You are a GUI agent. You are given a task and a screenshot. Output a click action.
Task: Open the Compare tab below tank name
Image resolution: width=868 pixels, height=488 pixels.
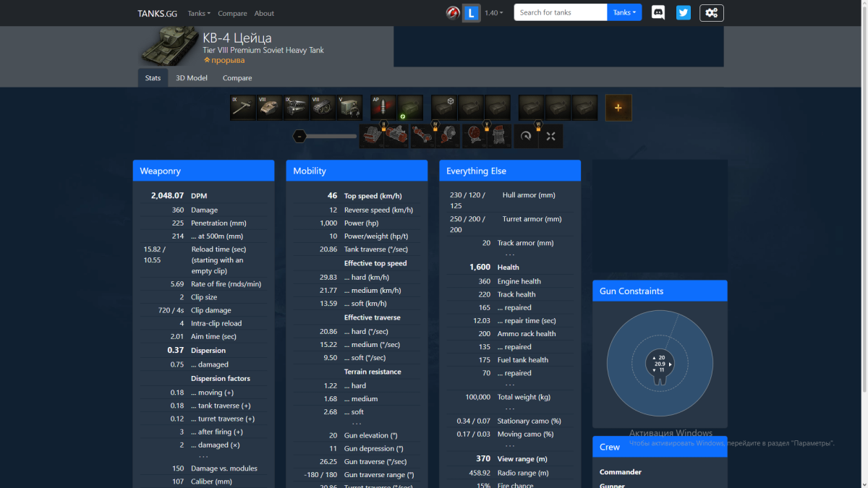click(x=237, y=78)
